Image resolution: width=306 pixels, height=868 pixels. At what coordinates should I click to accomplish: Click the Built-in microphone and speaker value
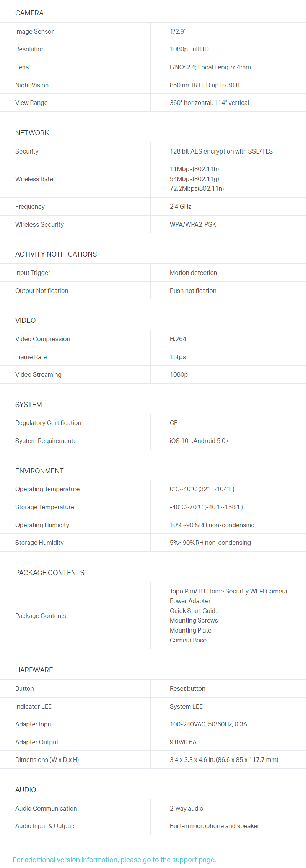(x=215, y=826)
